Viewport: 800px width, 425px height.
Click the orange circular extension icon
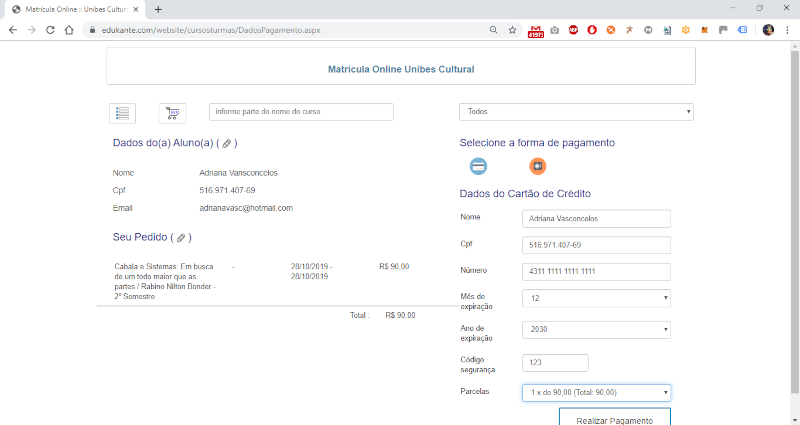(x=611, y=30)
